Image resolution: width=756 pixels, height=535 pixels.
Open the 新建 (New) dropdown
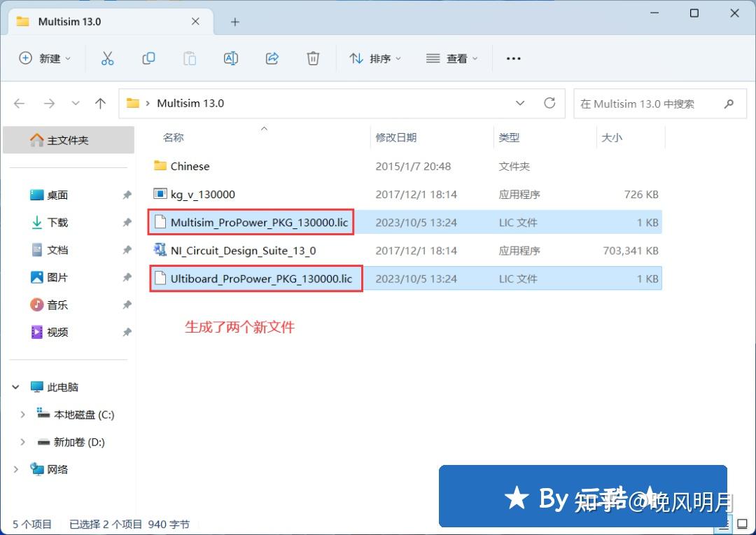[45, 58]
